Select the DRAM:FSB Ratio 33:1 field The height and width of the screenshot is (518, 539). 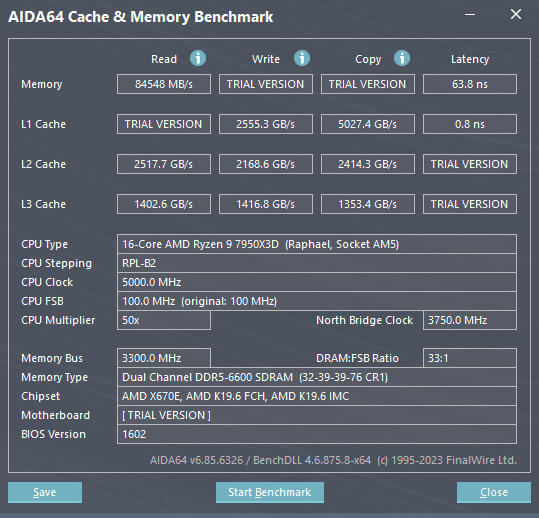(470, 358)
